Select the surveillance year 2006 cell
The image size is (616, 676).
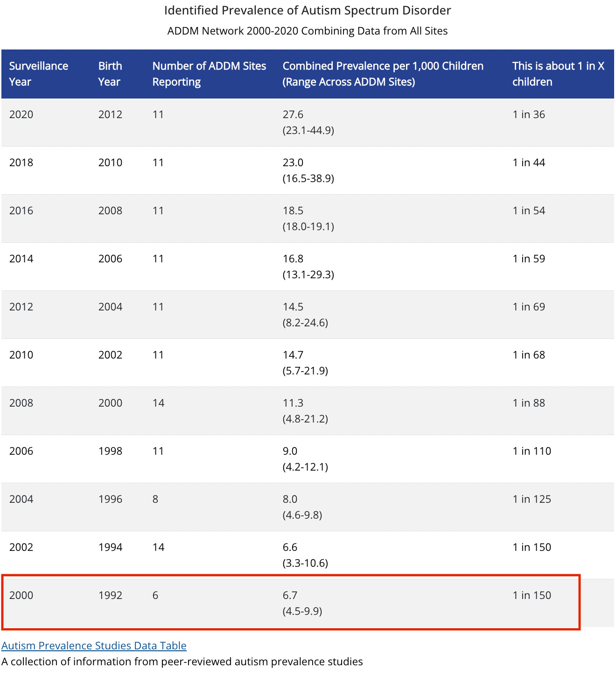(21, 451)
